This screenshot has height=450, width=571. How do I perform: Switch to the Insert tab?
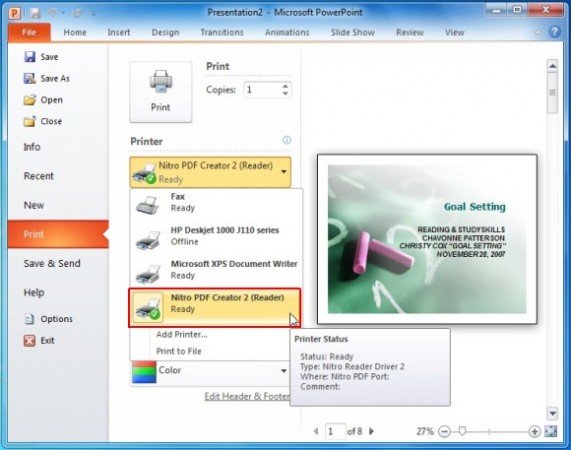119,32
